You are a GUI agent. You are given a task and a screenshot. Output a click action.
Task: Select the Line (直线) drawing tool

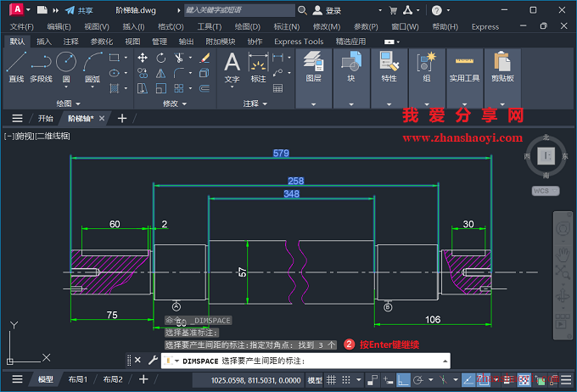pyautogui.click(x=16, y=67)
